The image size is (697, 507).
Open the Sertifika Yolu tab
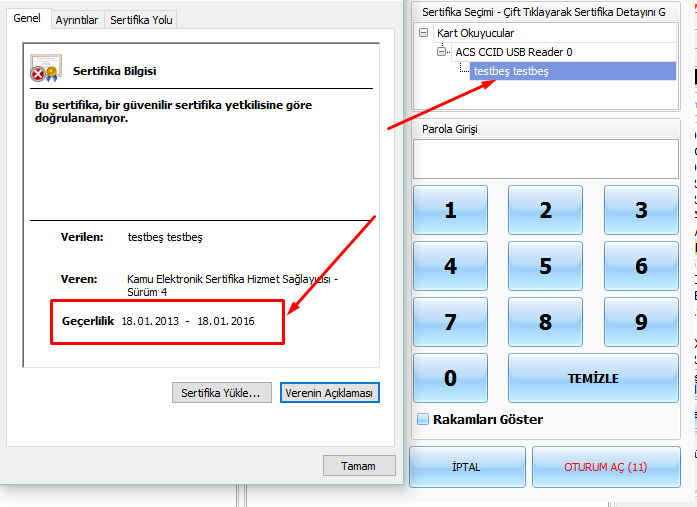142,20
